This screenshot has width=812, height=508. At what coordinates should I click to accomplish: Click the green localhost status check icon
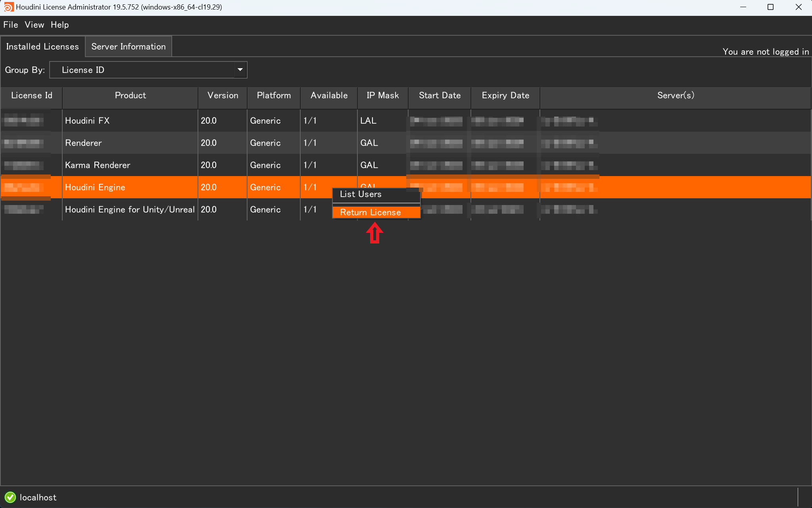pyautogui.click(x=10, y=497)
